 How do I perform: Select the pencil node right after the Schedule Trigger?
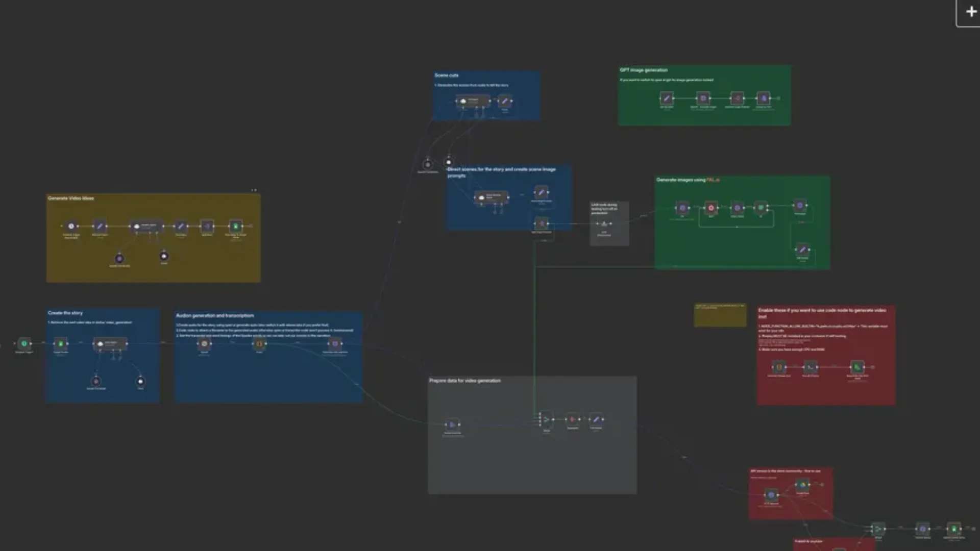tap(100, 226)
